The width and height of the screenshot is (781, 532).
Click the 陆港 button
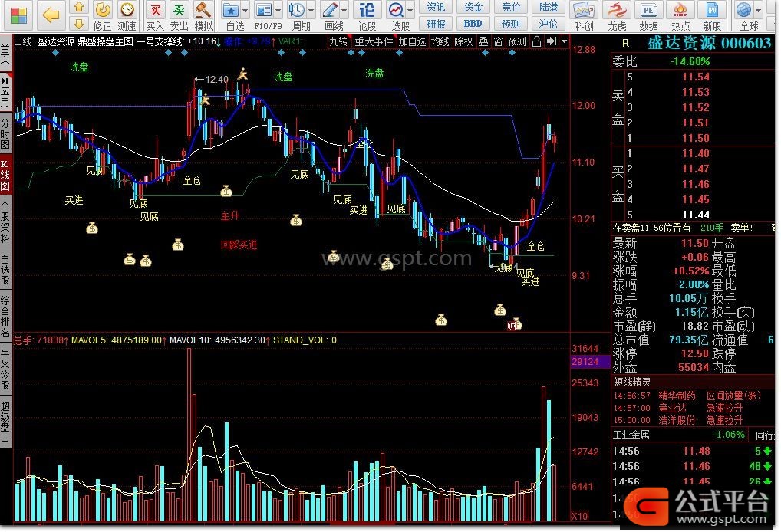coord(549,7)
